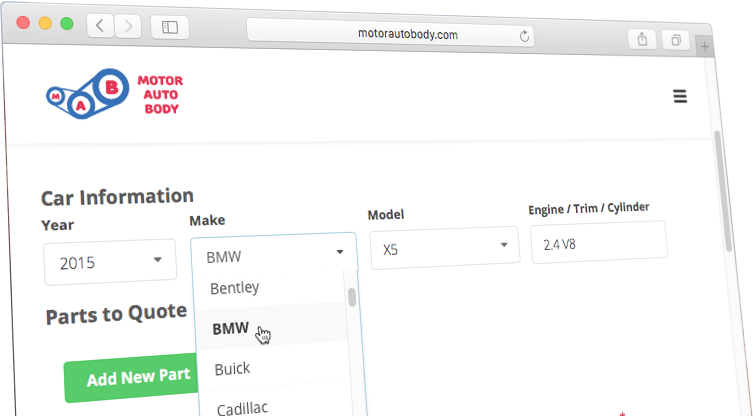This screenshot has width=753, height=416.
Task: Open a new tab with plus button
Action: click(706, 47)
